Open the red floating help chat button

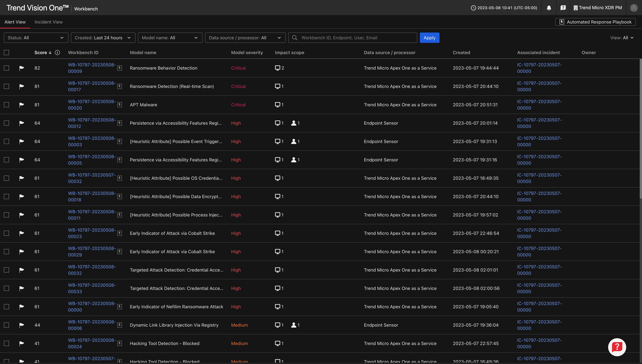[617, 347]
